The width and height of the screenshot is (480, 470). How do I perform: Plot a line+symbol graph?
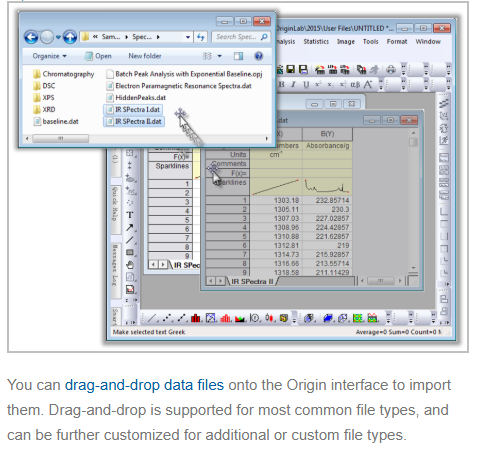point(182,318)
